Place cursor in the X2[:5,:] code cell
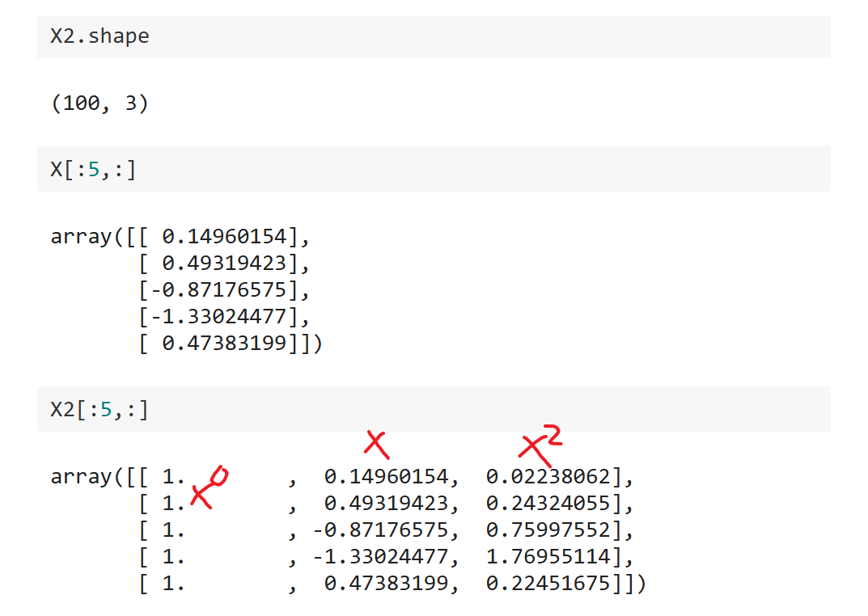This screenshot has height=616, width=868. 433,409
